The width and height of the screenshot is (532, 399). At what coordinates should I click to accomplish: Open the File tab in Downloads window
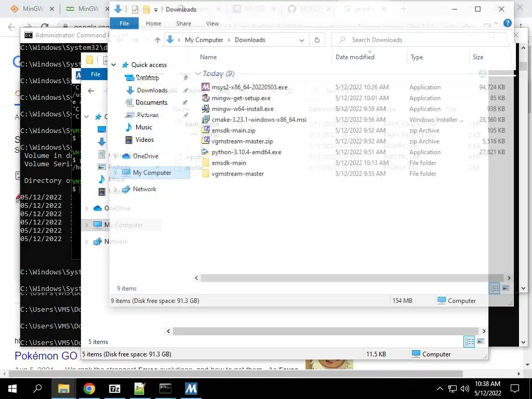(x=124, y=23)
